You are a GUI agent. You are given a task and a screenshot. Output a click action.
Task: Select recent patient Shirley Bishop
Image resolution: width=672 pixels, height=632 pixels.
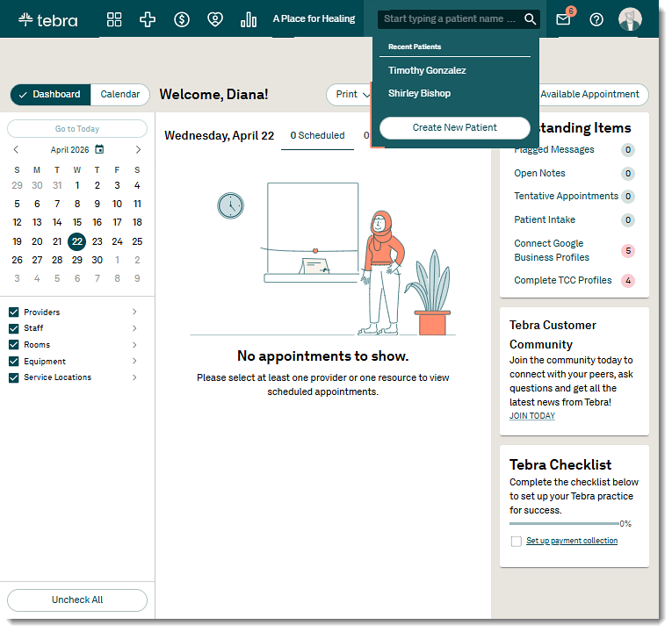[419, 93]
